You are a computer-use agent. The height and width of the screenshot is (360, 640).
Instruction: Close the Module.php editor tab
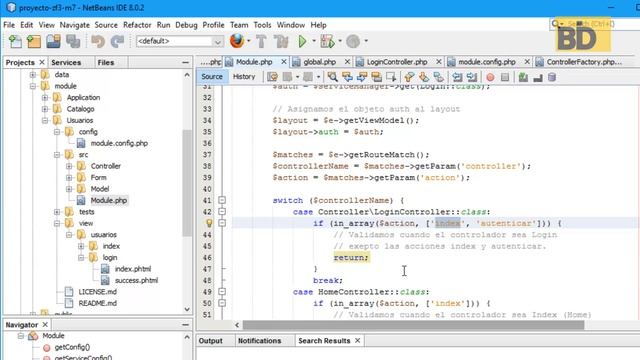pyautogui.click(x=284, y=62)
